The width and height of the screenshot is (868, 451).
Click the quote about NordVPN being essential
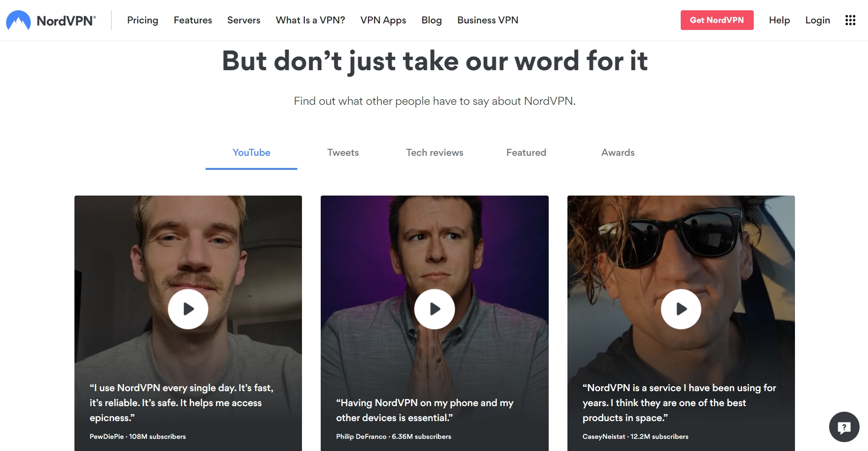pyautogui.click(x=425, y=410)
